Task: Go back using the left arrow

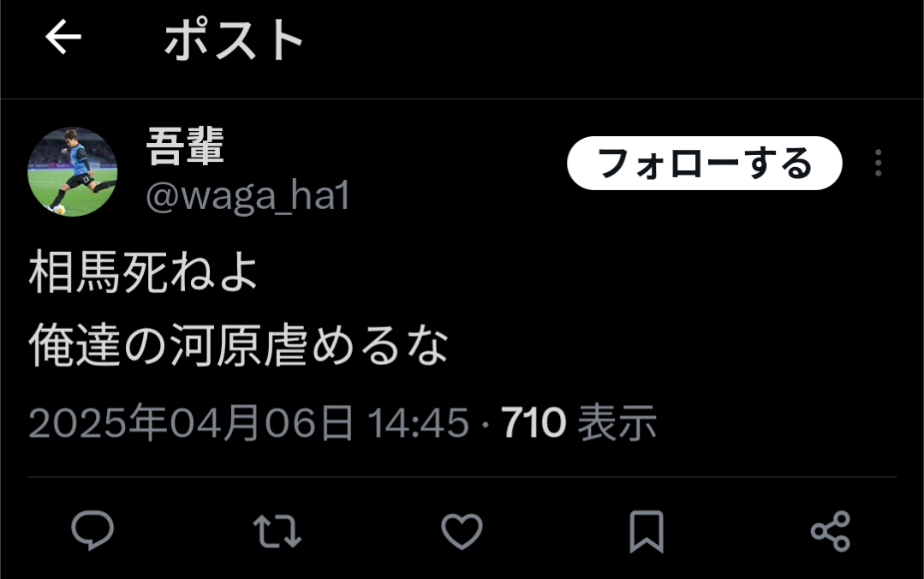Action: [63, 37]
